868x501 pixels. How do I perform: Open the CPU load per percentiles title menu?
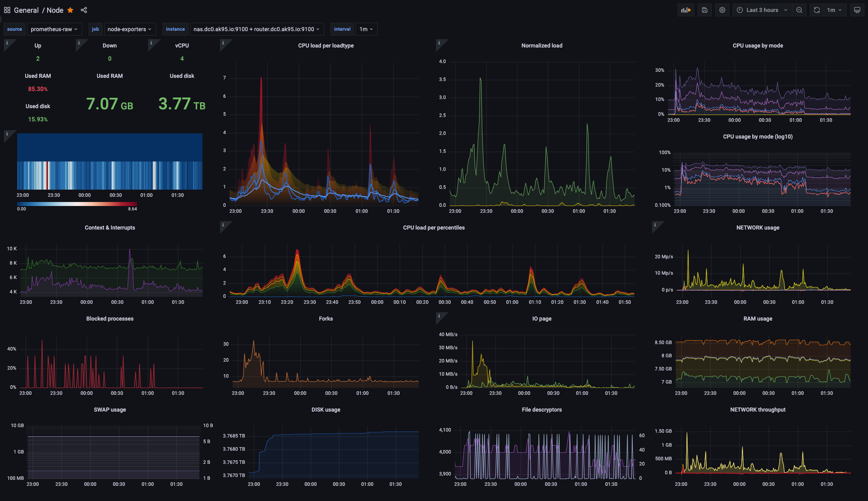click(x=434, y=228)
